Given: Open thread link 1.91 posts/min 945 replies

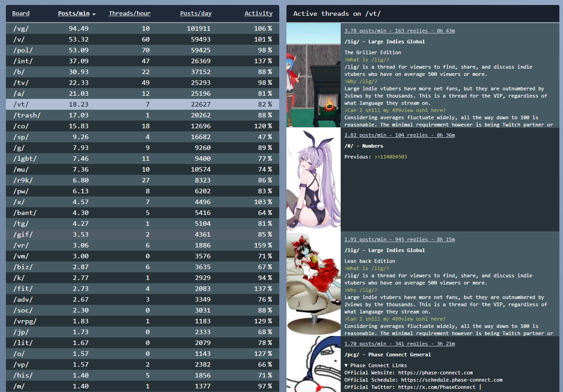Looking at the screenshot, I should coord(399,239).
